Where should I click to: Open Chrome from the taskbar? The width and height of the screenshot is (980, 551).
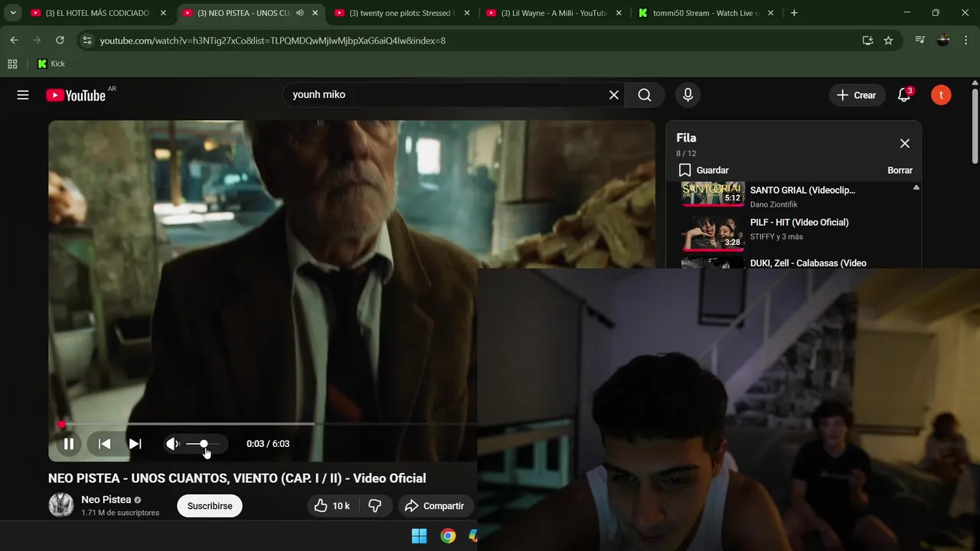[448, 536]
